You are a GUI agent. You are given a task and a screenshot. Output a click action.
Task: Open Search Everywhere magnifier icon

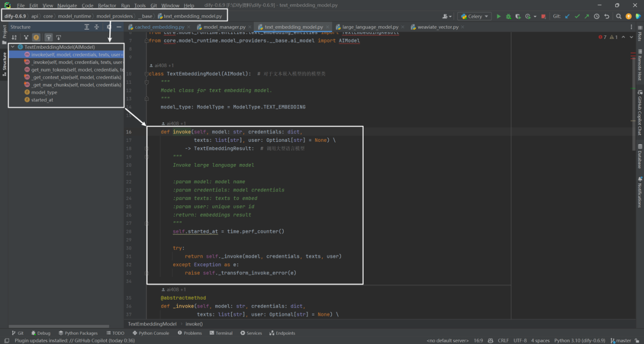(618, 17)
